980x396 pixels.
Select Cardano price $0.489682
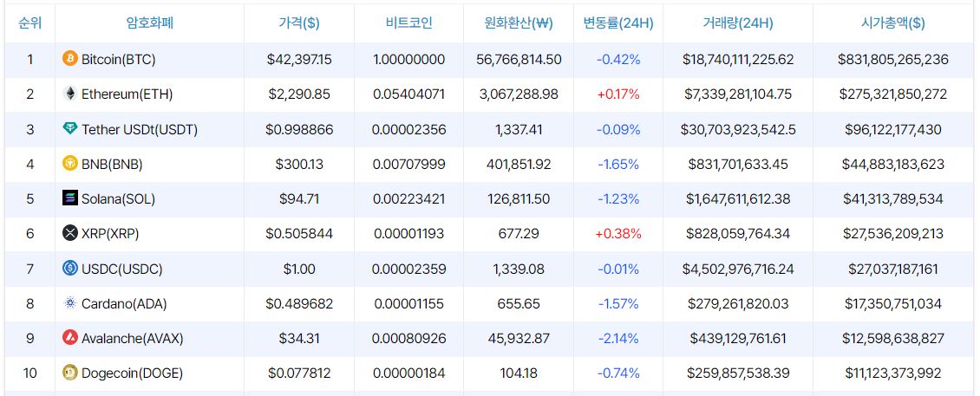pyautogui.click(x=299, y=304)
